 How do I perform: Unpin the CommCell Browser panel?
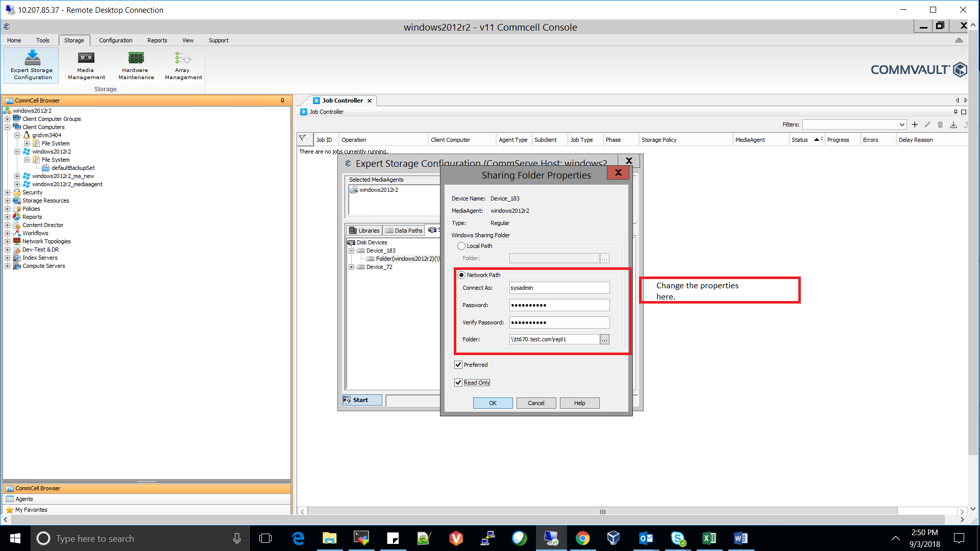282,101
